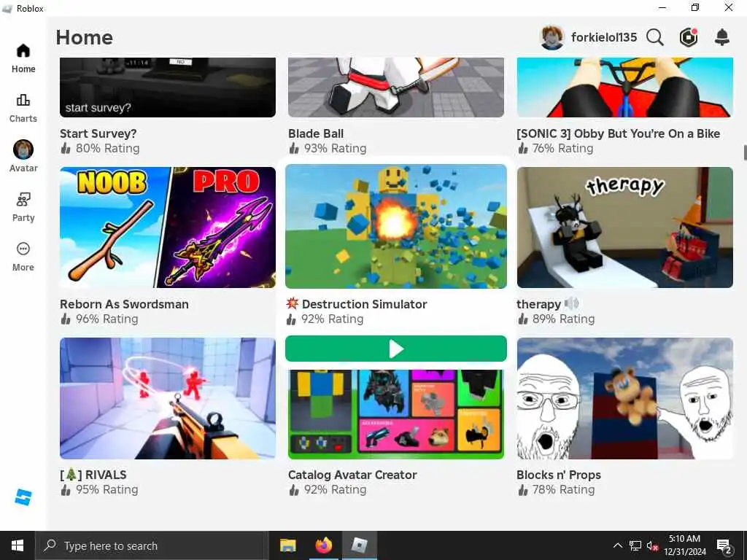The image size is (747, 560).
Task: Click the 95% Rating thumbs-up icon
Action: tap(66, 489)
